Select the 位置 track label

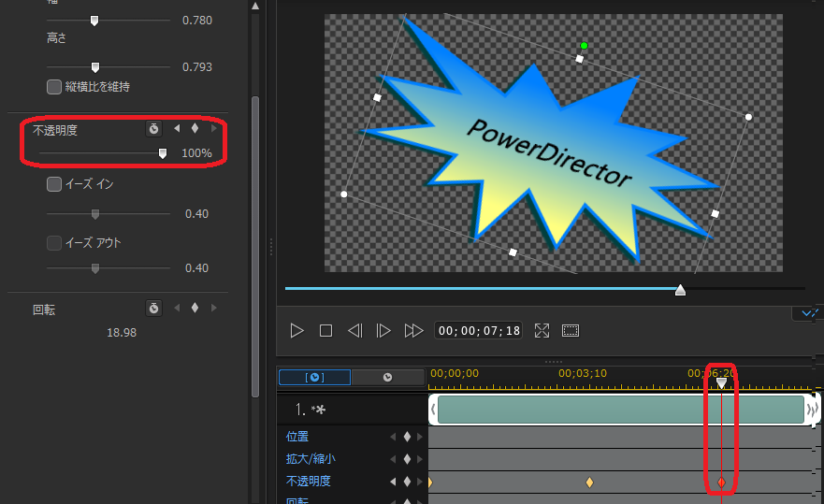point(296,437)
